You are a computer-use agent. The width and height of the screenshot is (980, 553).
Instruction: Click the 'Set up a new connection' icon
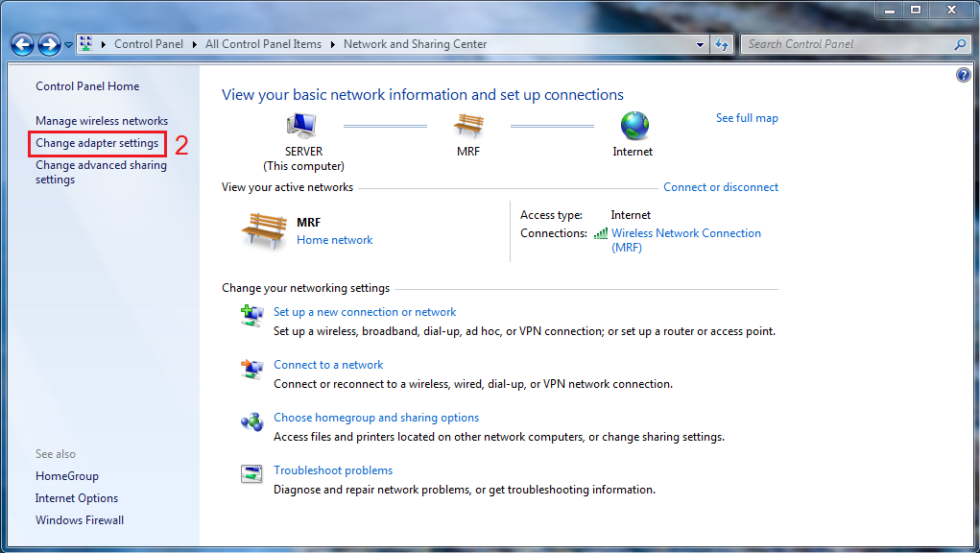point(251,316)
